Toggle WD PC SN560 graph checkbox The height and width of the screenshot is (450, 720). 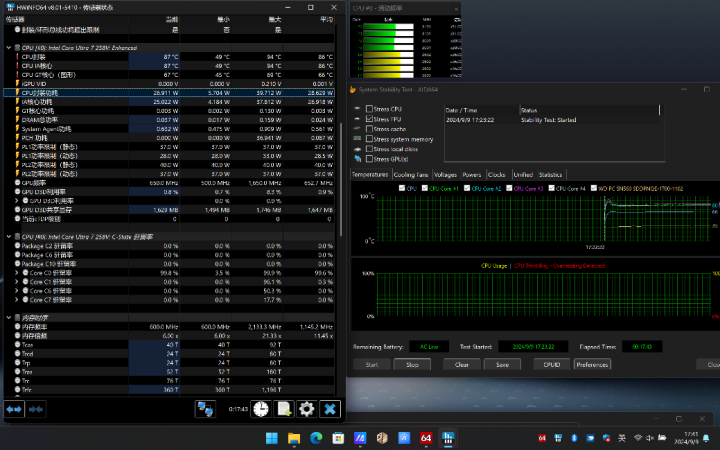click(x=594, y=188)
